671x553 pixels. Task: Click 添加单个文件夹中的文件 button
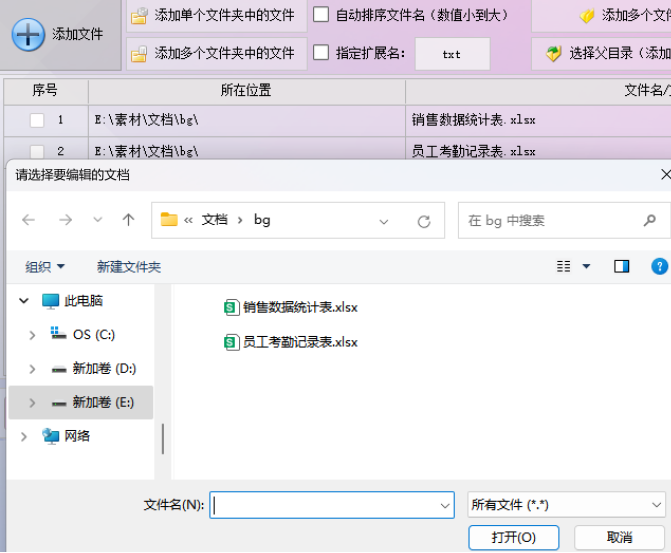pos(217,16)
